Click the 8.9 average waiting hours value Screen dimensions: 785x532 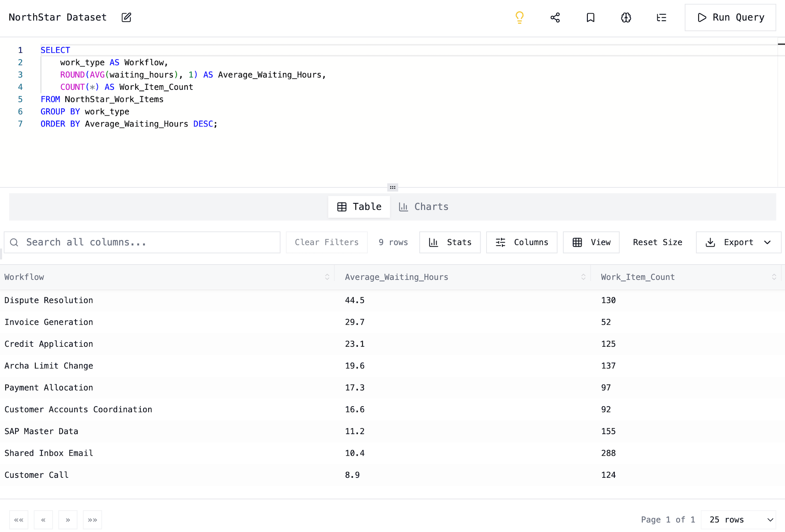(352, 475)
